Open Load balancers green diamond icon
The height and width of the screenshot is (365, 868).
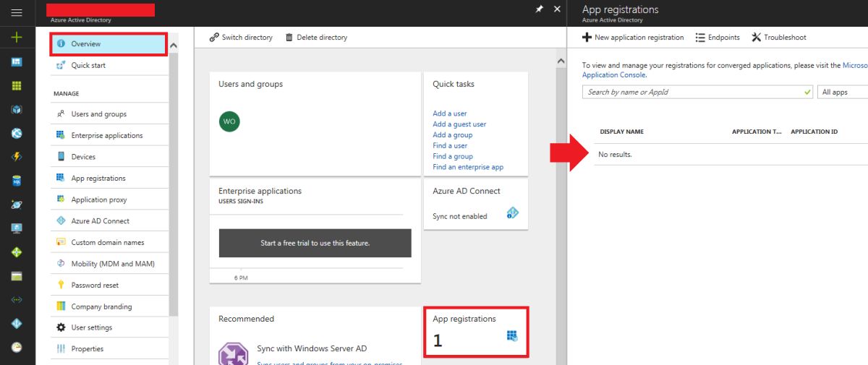(17, 252)
